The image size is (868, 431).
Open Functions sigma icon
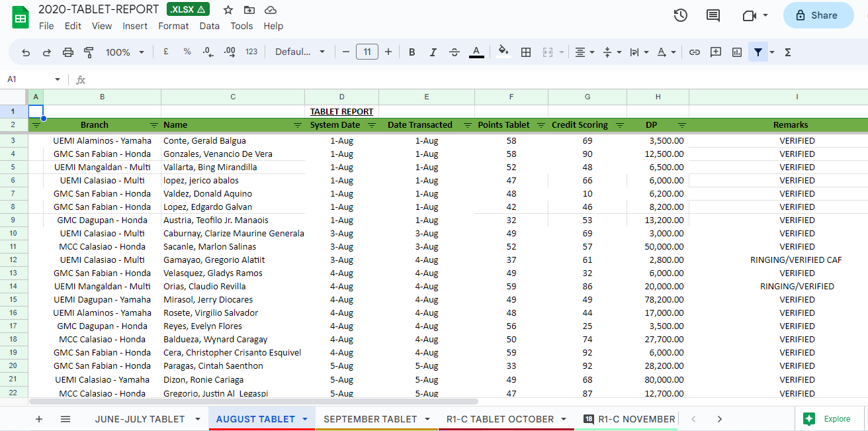click(x=788, y=52)
